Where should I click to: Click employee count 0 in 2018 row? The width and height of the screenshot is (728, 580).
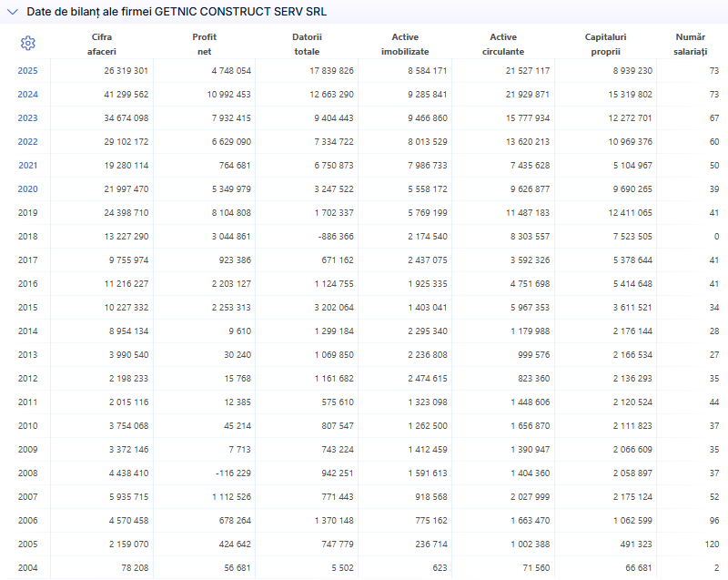[716, 237]
